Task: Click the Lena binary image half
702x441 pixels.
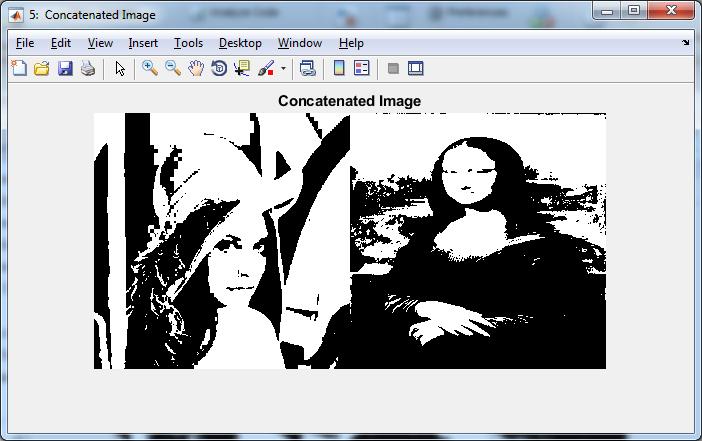Action: coord(222,241)
